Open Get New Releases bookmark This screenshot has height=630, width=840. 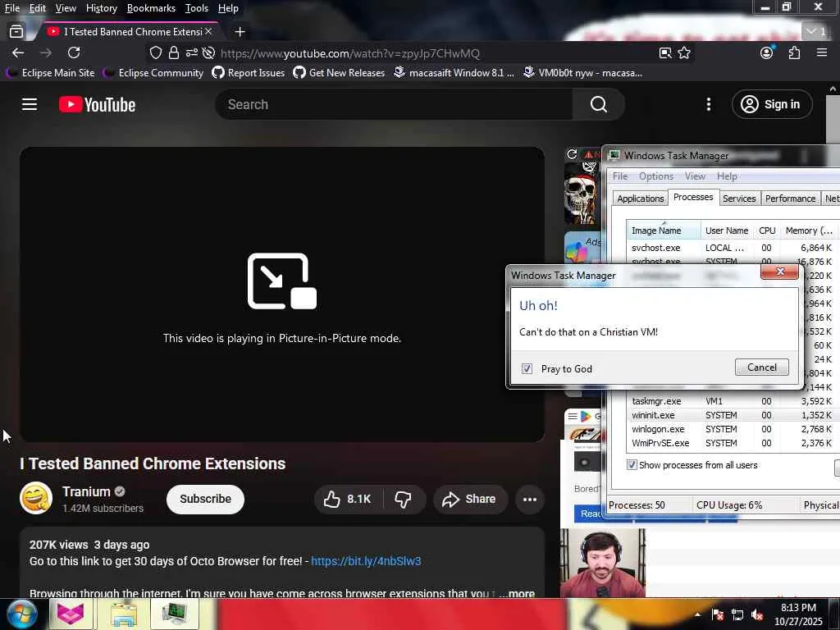(x=339, y=72)
